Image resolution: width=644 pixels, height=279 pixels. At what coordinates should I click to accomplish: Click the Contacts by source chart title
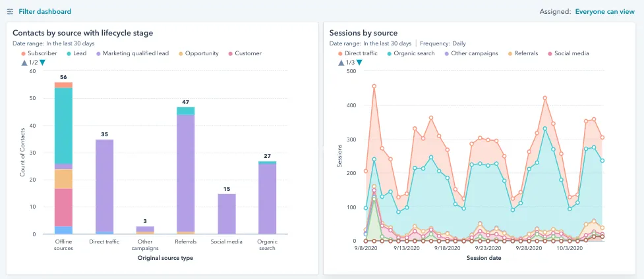coord(83,34)
